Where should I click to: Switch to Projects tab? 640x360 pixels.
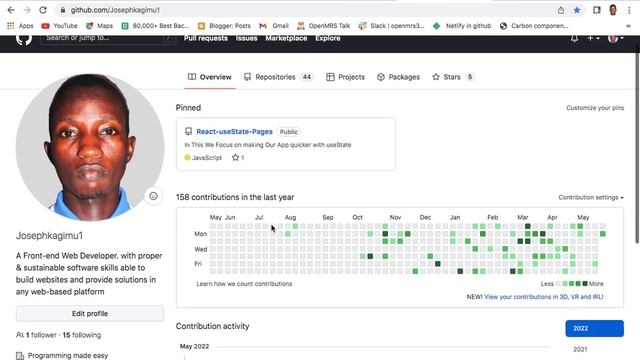point(345,77)
